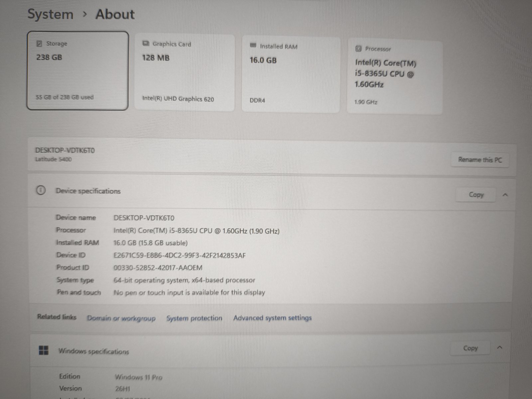Open the Storage card showing 238 GB
The width and height of the screenshot is (532, 399).
click(77, 70)
